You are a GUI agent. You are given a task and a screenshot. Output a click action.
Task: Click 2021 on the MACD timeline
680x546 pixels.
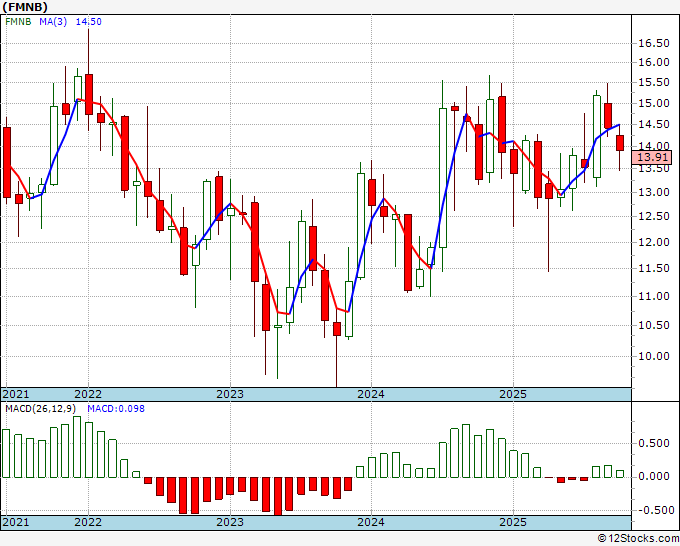(16, 522)
